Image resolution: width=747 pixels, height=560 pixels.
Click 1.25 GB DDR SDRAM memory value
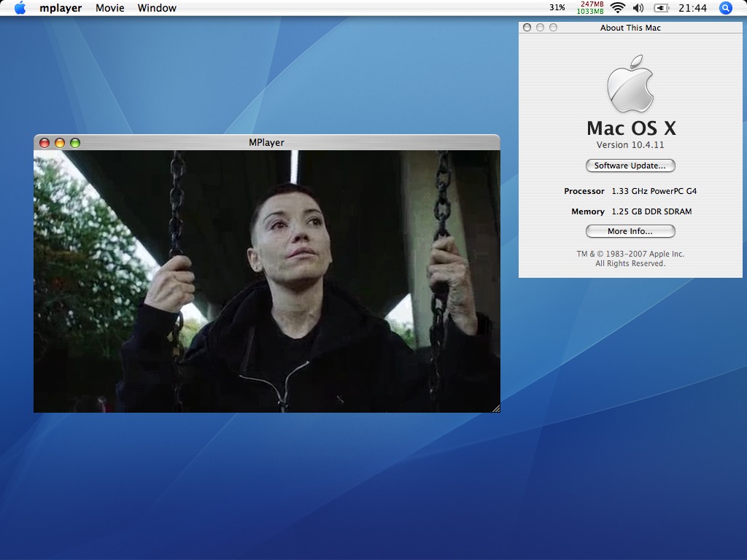[651, 211]
